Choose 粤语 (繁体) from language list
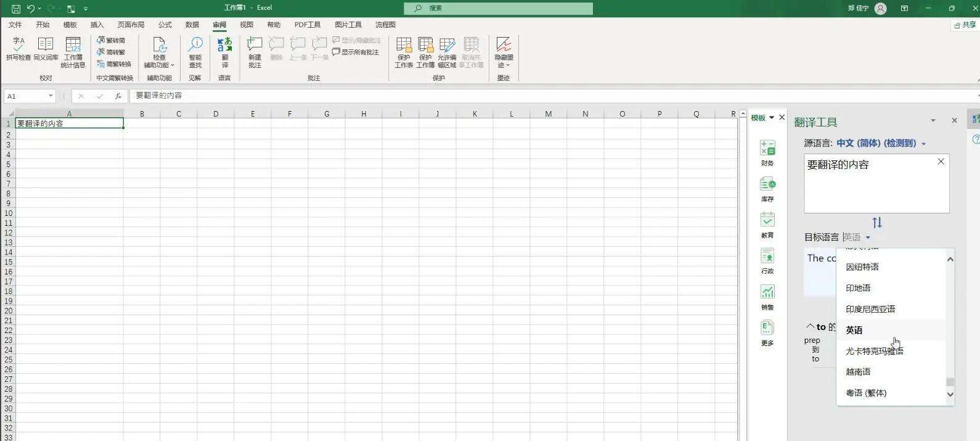Screen dimensions: 980x441 click(891, 393)
